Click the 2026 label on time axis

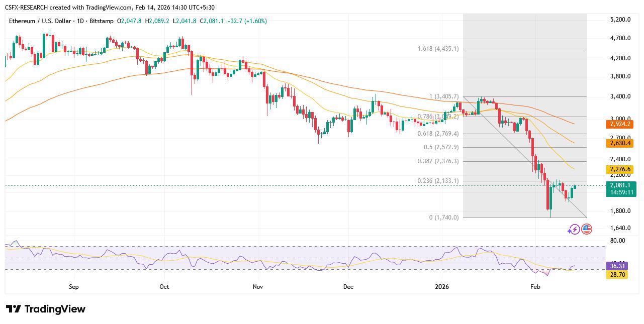coord(442,287)
